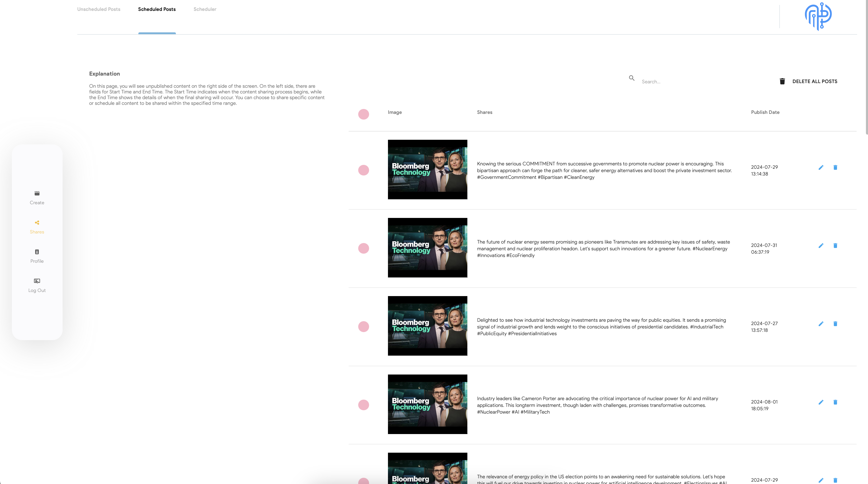Open the Bloomberg thumbnail of first post
The image size is (868, 484).
click(x=427, y=169)
